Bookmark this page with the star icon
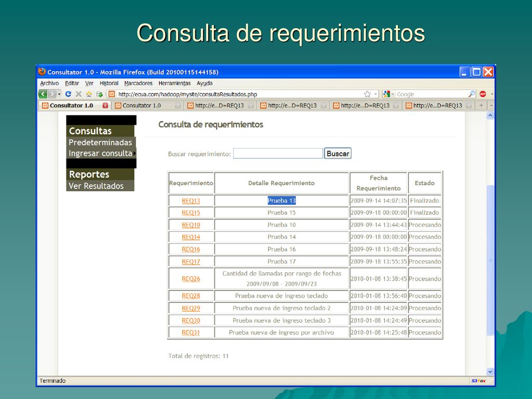This screenshot has width=532, height=399. (367, 94)
